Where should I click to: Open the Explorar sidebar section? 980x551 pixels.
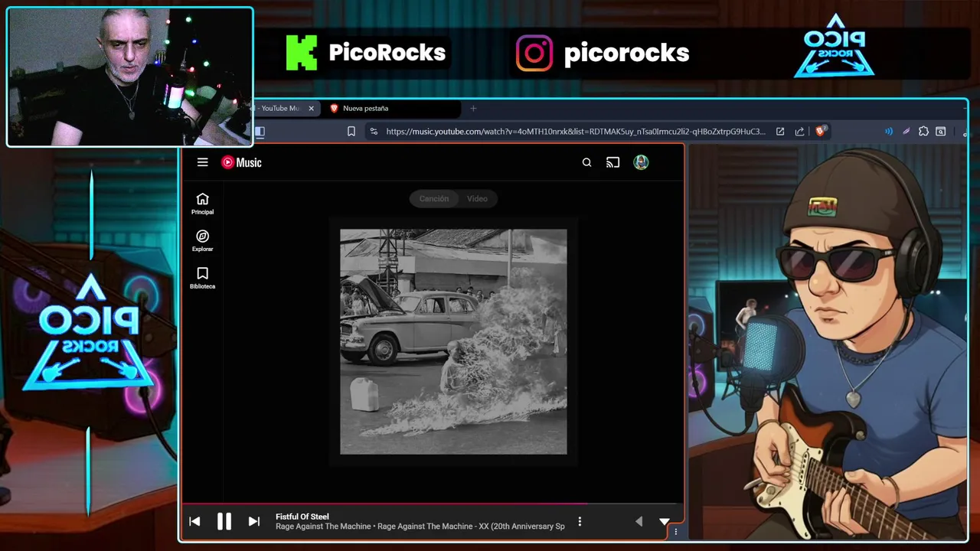pos(202,241)
